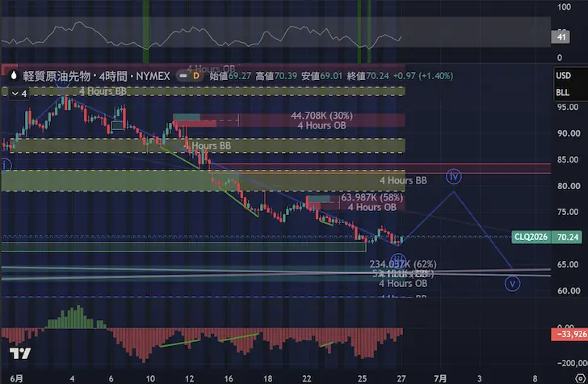Image resolution: width=588 pixels, height=384 pixels.
Task: Select the BLL unit label
Action: 562,92
